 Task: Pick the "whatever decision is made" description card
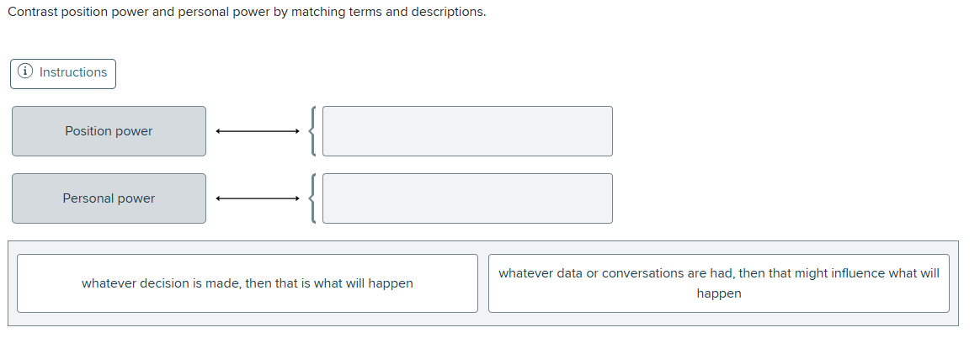click(x=247, y=283)
